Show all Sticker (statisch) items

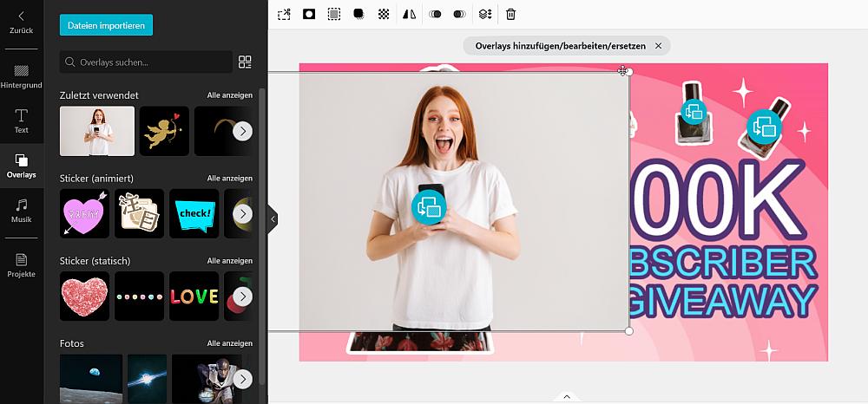230,260
